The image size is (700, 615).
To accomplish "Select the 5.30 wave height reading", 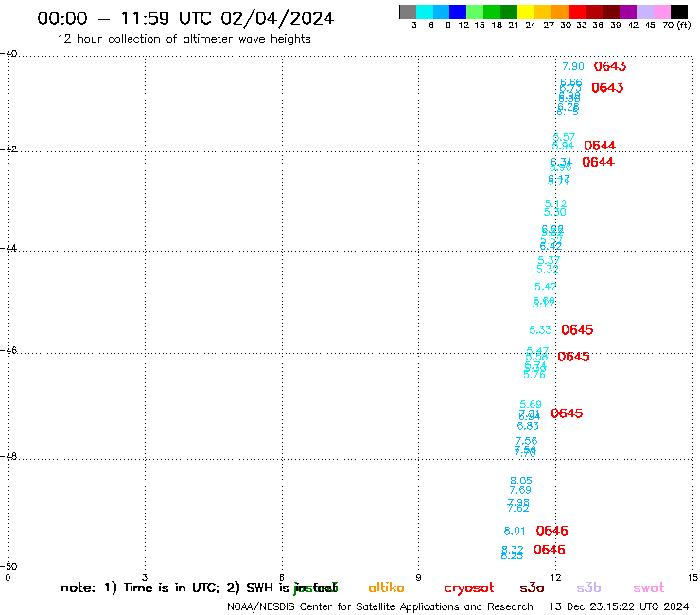I will pyautogui.click(x=555, y=213).
